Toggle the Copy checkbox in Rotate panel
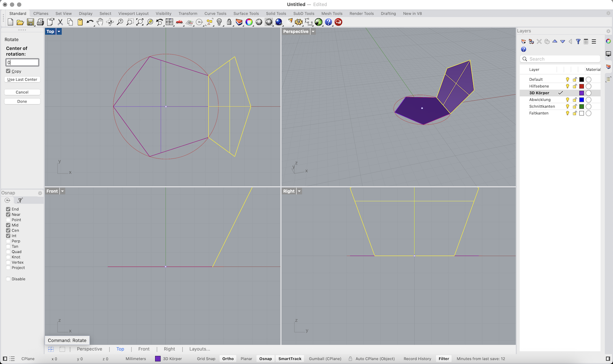This screenshot has height=364, width=613. coord(8,71)
